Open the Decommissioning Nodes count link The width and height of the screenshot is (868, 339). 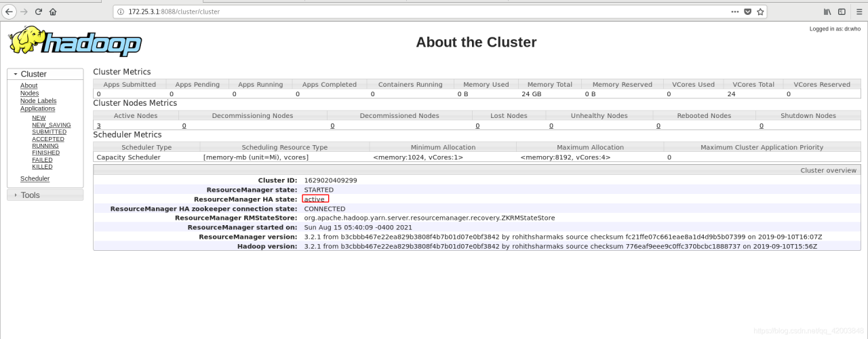point(184,125)
